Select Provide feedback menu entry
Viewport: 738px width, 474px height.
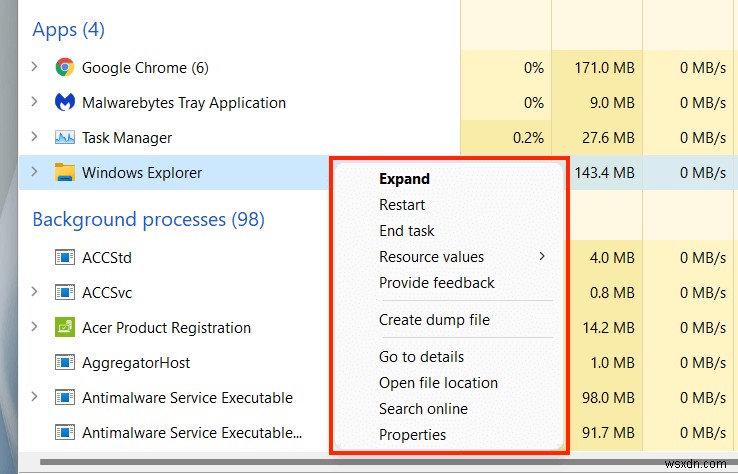pos(437,282)
